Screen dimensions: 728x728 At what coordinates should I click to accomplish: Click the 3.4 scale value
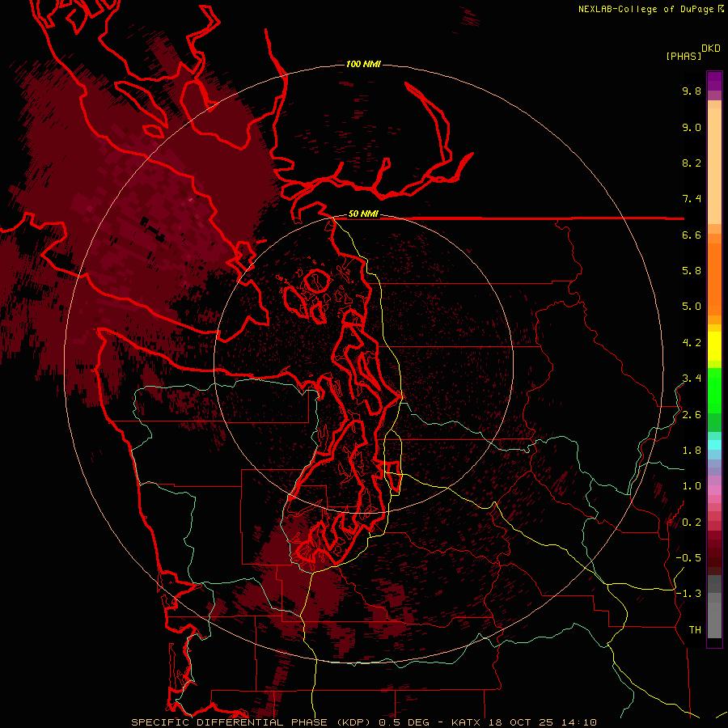click(692, 379)
